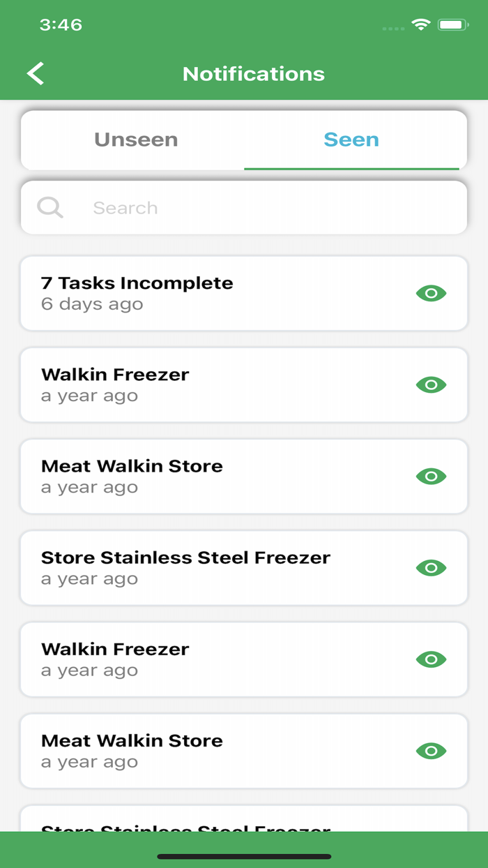The image size is (488, 868).
Task: Tap the Wi-Fi indicator in the status bar
Action: click(419, 24)
